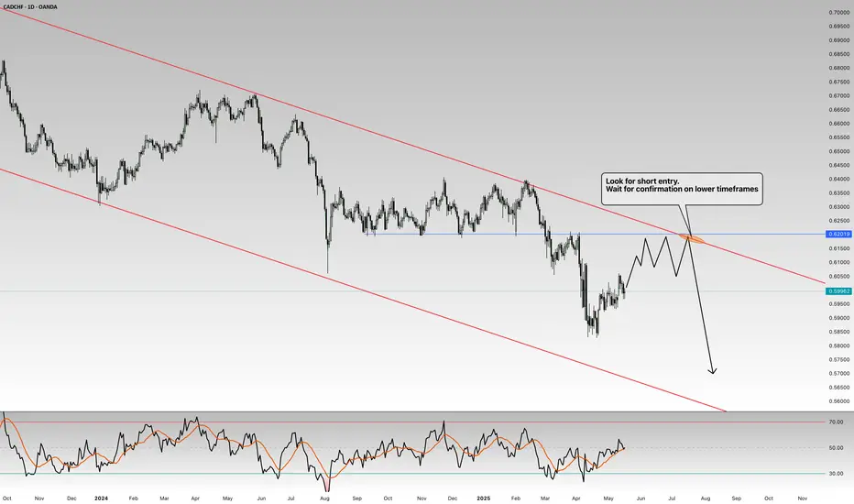This screenshot has width=854, height=504.
Task: Click the 0.66500 price axis label
Action: (838, 110)
